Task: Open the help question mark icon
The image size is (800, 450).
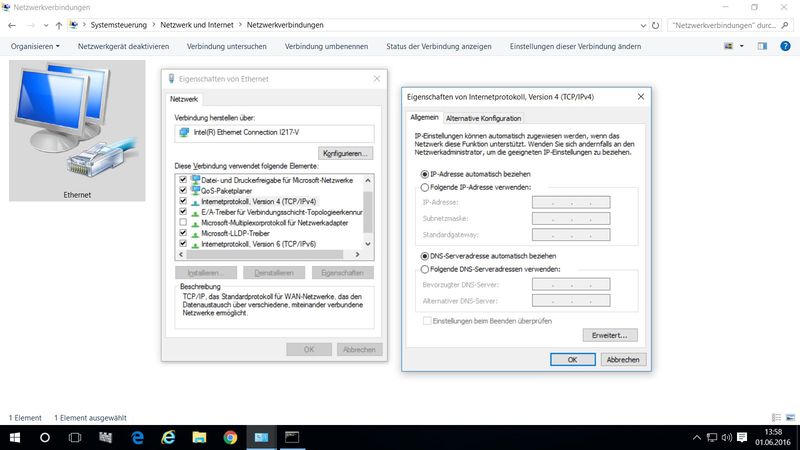Action: click(x=784, y=46)
